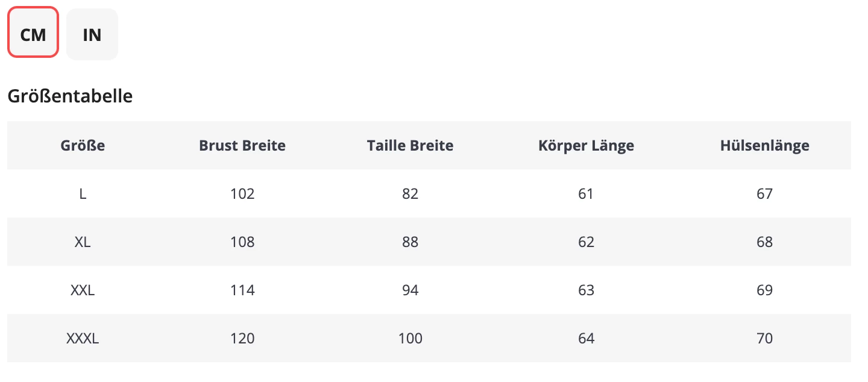This screenshot has height=382, width=868.
Task: Select the Körper Länge header
Action: click(x=586, y=145)
